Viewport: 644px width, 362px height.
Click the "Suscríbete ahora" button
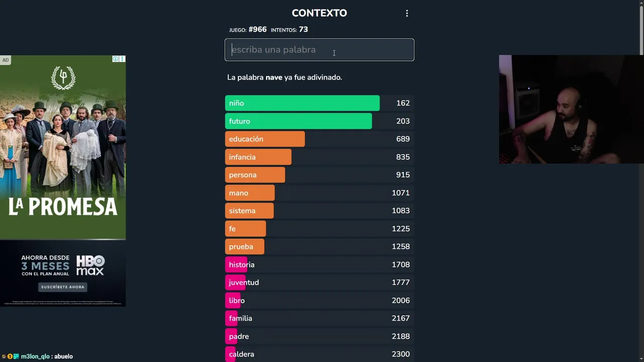click(63, 287)
